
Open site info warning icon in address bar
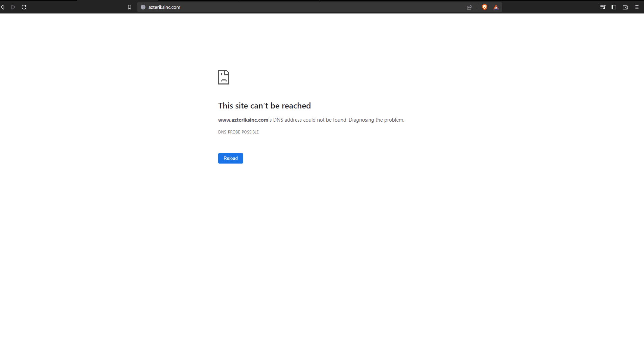click(x=143, y=7)
